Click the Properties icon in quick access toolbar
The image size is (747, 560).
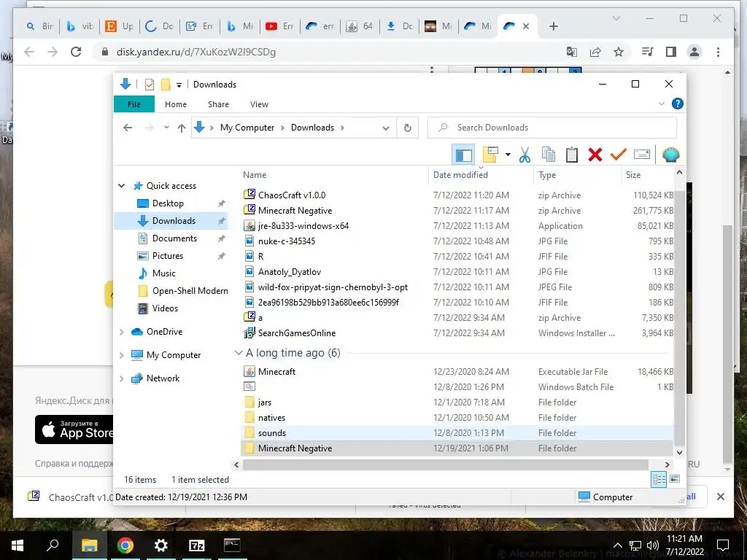(x=149, y=85)
